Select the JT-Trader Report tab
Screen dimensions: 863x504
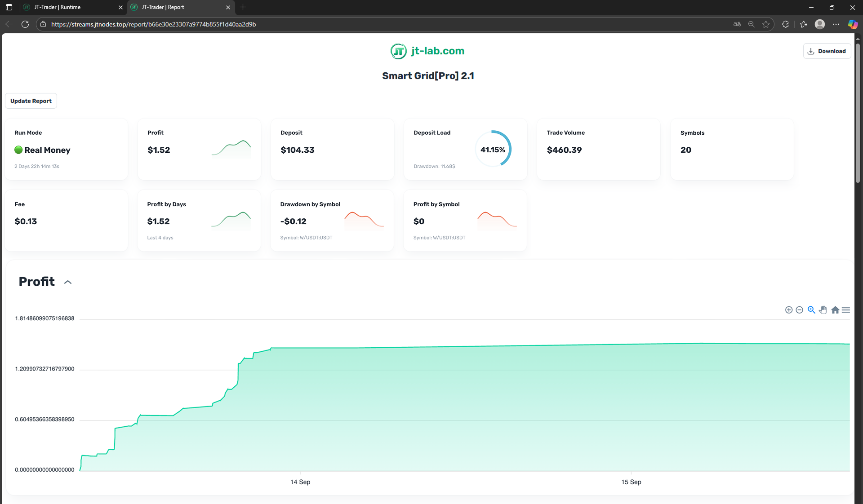175,7
